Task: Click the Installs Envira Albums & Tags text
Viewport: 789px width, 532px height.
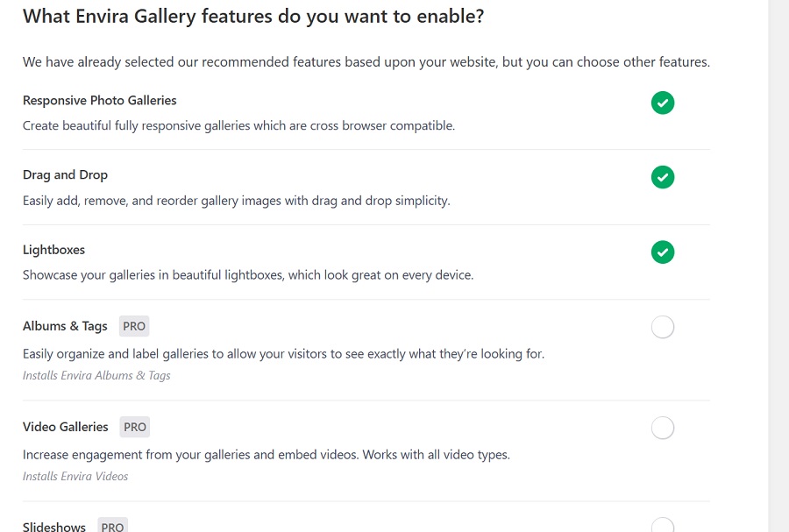Action: pyautogui.click(x=96, y=375)
